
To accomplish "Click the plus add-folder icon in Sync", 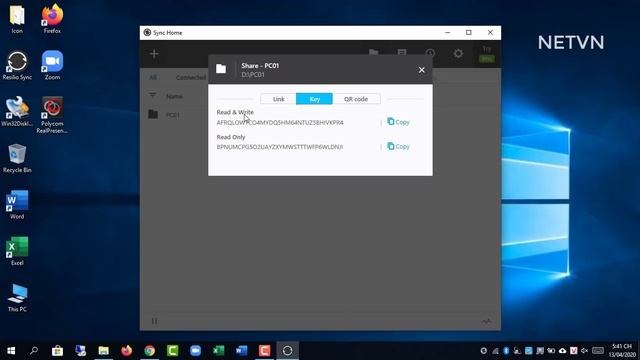I will click(154, 54).
